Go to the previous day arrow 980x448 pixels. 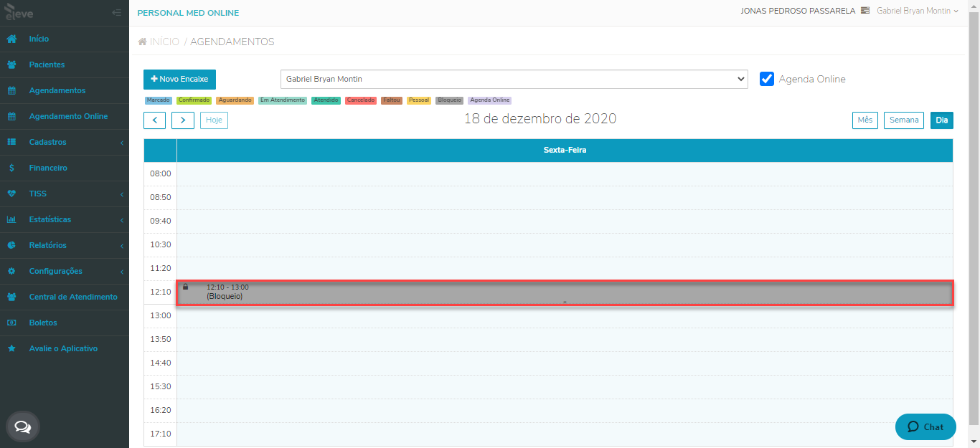155,120
